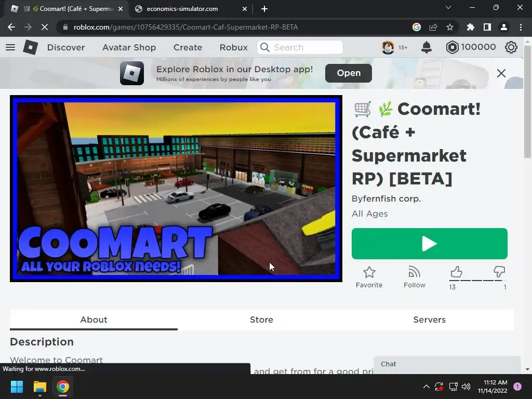Click the scrollbar down arrow
Viewport: 532px width, 399px height.
tap(527, 369)
